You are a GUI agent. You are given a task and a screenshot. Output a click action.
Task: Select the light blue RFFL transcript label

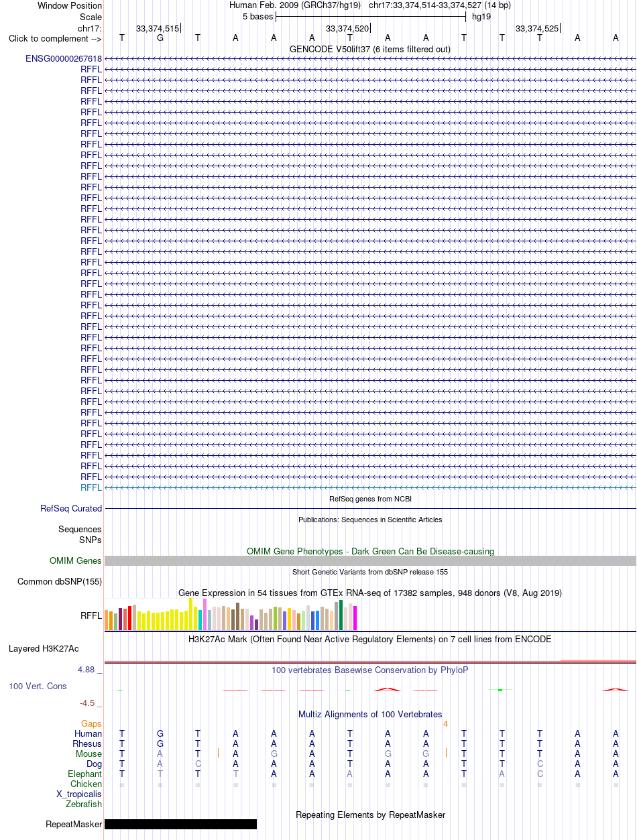91,487
